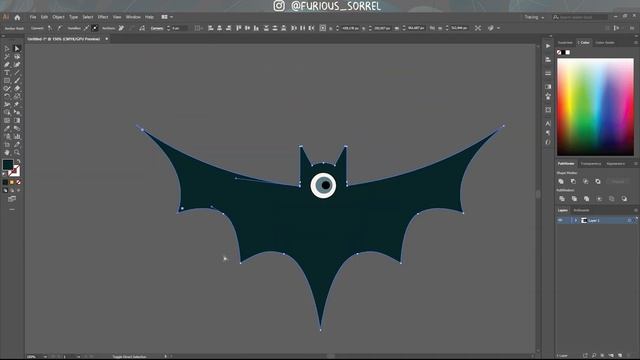Select the Line Segment tool
640x360 pixels.
pyautogui.click(x=17, y=73)
